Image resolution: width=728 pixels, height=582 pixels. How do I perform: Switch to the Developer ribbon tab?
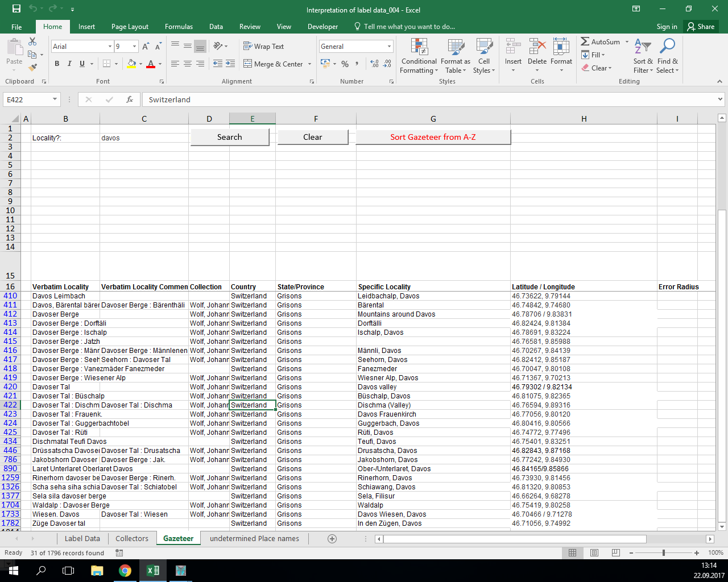[322, 27]
